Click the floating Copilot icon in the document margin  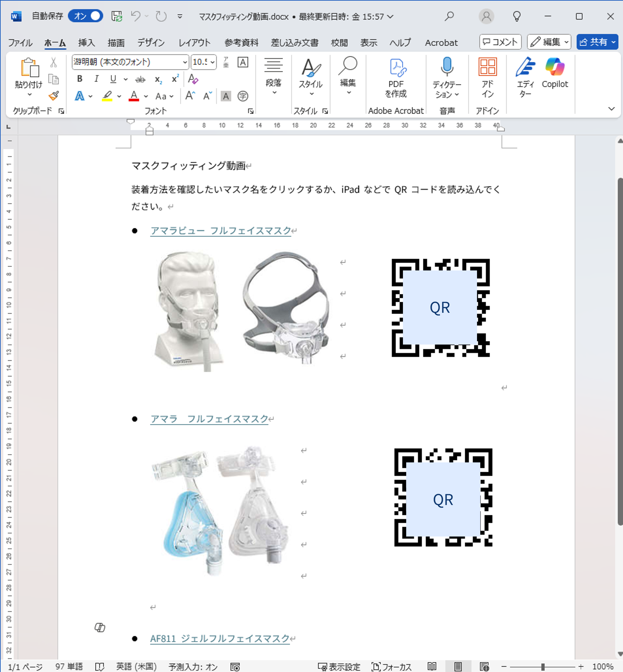(100, 627)
